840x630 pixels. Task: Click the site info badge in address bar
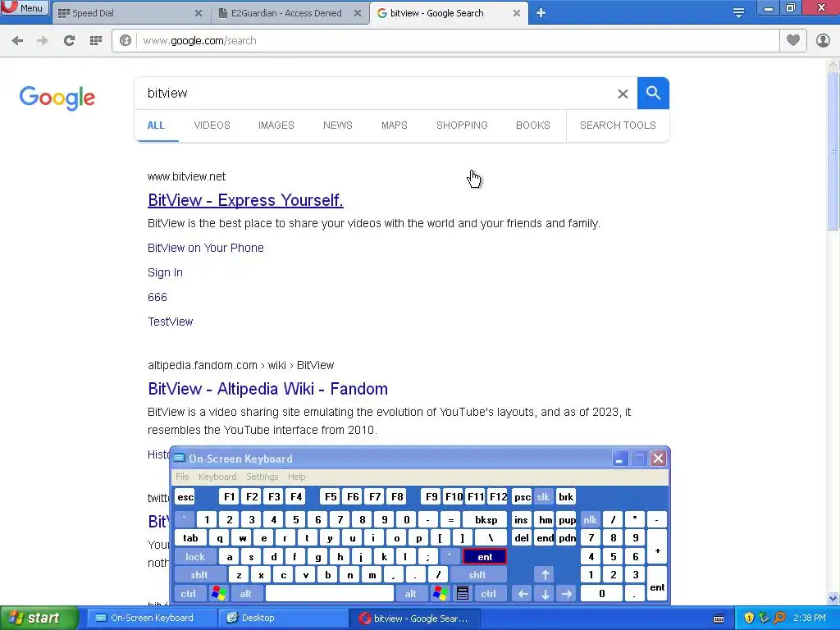click(x=126, y=40)
